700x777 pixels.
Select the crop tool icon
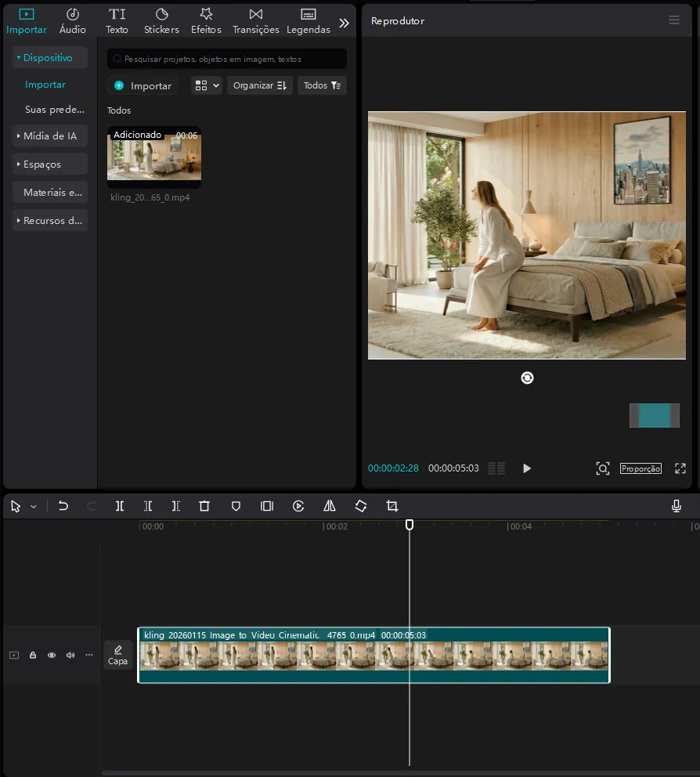point(392,507)
